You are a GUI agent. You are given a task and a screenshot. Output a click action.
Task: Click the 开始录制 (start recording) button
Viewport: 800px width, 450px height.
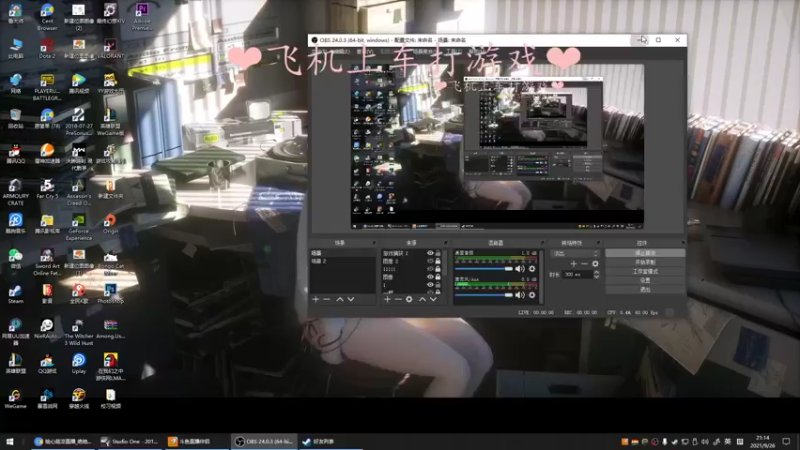(x=645, y=262)
